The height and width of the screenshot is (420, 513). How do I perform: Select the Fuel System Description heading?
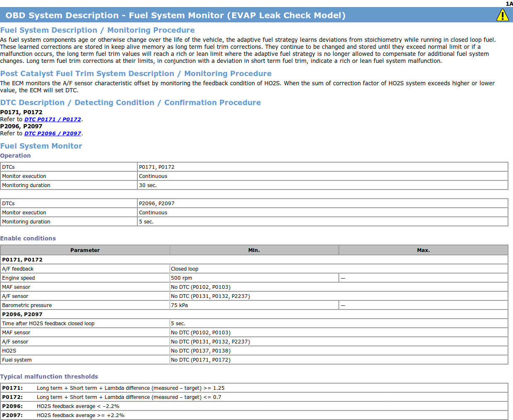pyautogui.click(x=97, y=30)
